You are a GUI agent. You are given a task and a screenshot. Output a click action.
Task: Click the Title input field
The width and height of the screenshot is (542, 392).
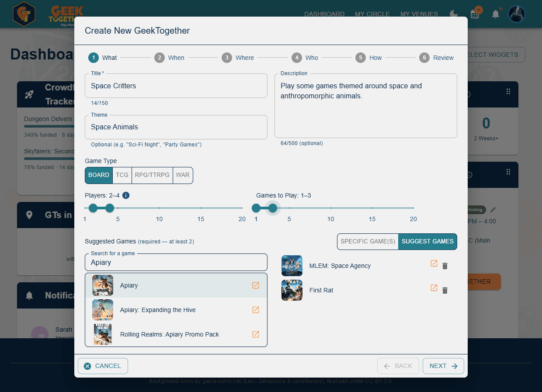click(176, 86)
